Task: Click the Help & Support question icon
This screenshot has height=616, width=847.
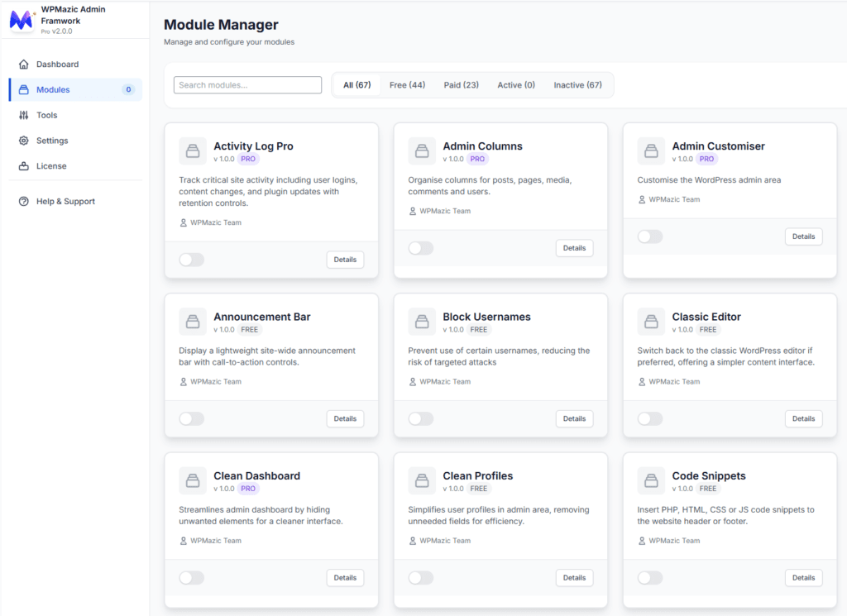Action: [x=24, y=202]
